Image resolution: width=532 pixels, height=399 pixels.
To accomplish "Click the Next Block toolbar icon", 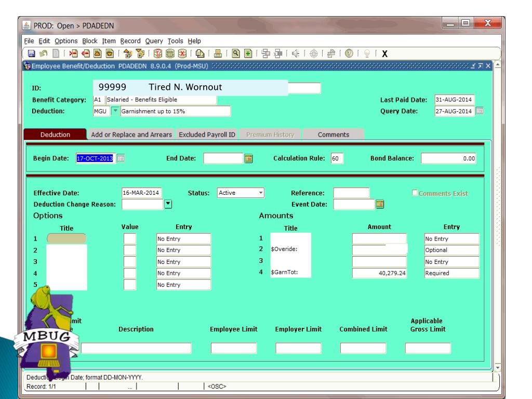I will point(140,54).
